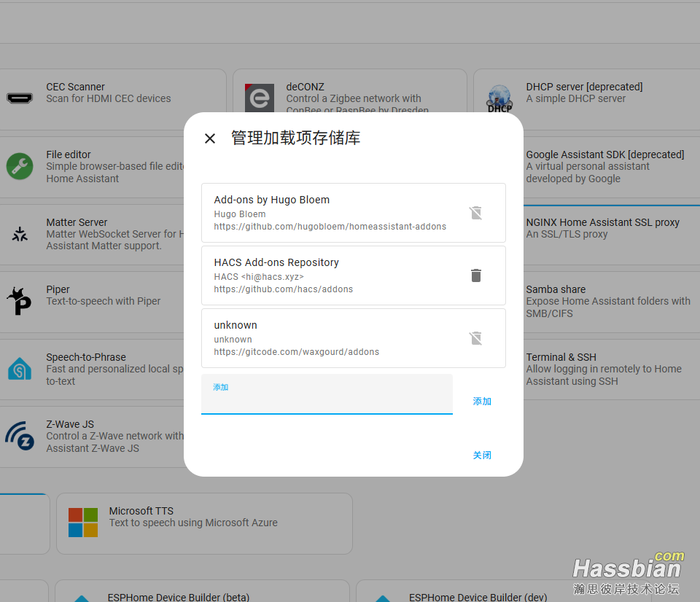Focus the 添加 repository URL input field

point(327,394)
